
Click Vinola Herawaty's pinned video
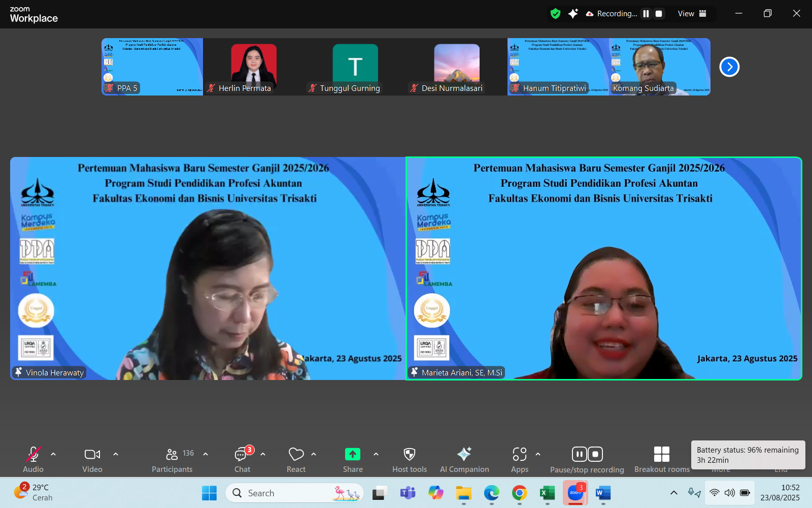(208, 268)
